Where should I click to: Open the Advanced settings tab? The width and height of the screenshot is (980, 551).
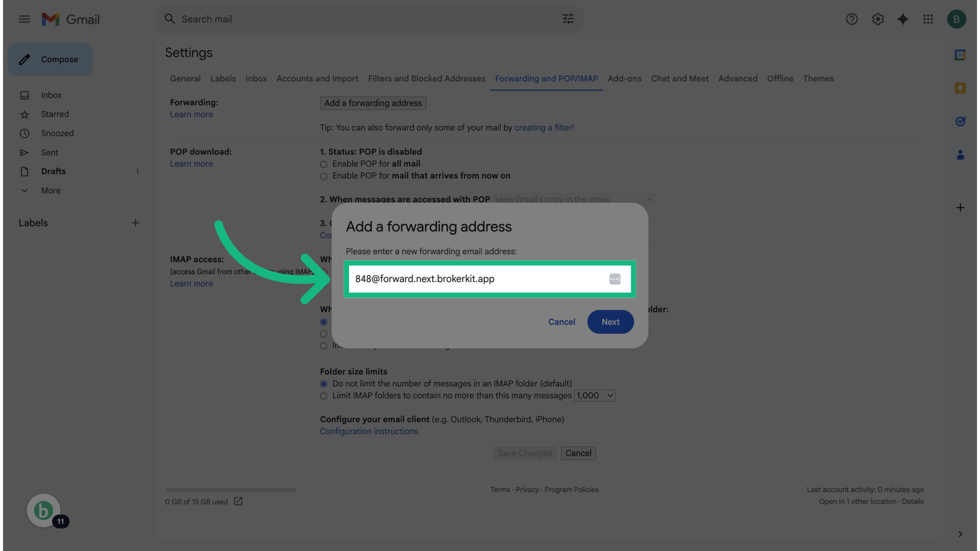click(x=738, y=79)
